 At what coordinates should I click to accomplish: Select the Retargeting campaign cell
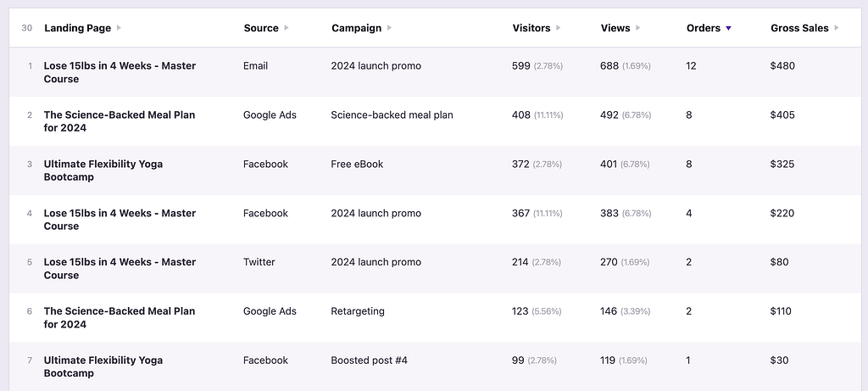pos(358,311)
